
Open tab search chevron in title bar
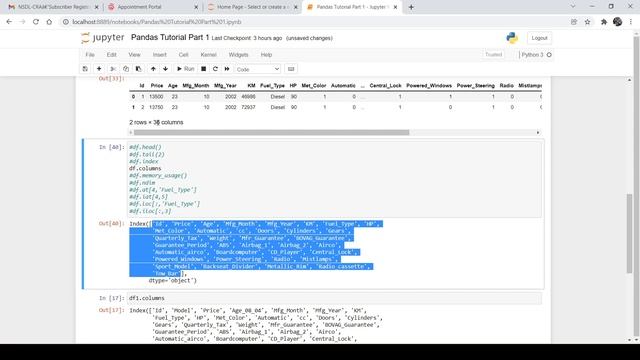pos(573,7)
